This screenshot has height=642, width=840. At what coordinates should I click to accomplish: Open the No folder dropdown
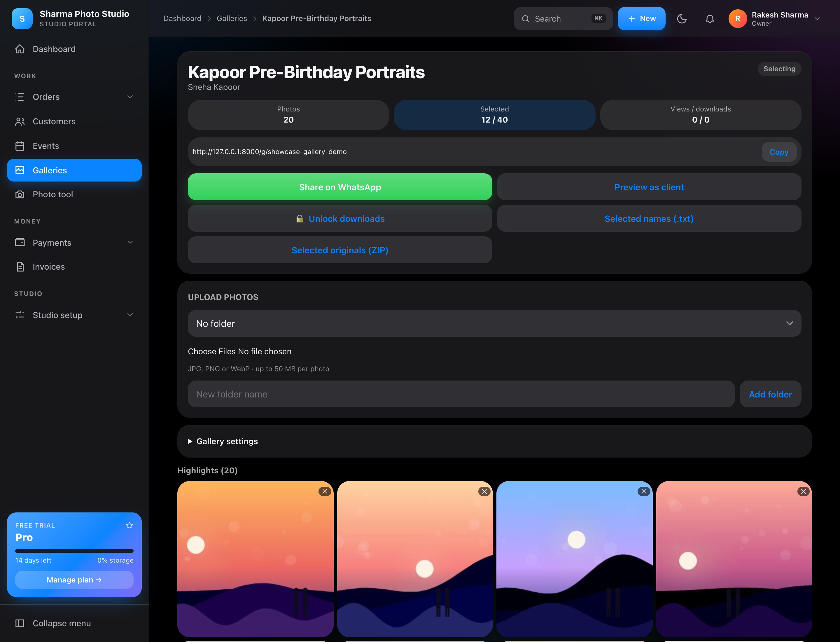point(494,324)
